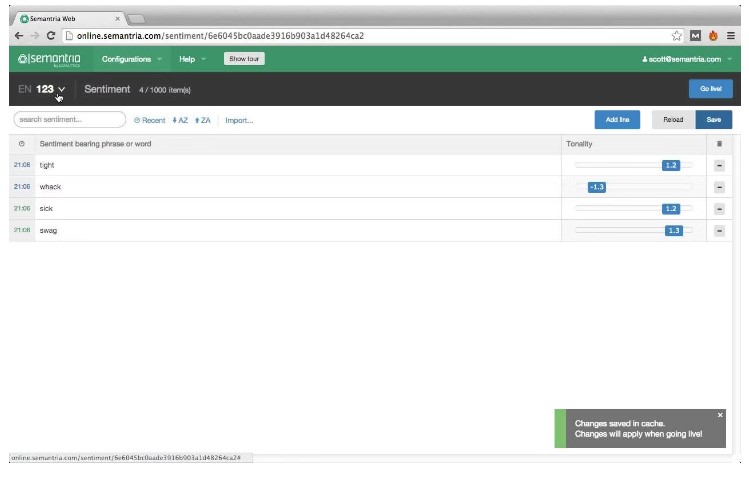This screenshot has height=482, width=749.
Task: Select the 'tight' phrase cell
Action: 298,165
